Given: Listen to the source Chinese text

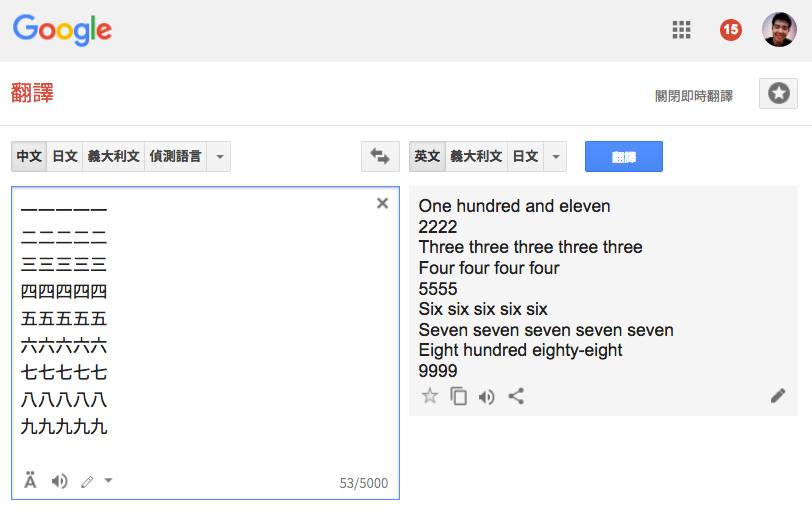Looking at the screenshot, I should pyautogui.click(x=60, y=481).
